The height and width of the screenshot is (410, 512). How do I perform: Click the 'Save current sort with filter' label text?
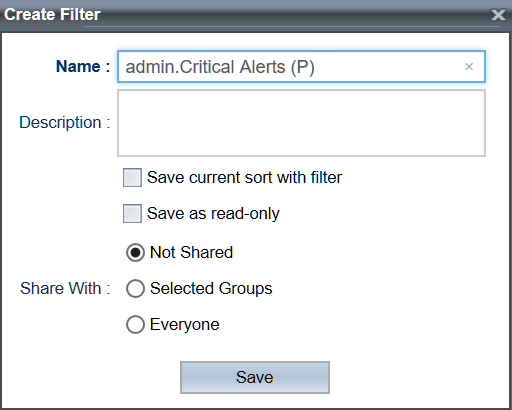click(244, 177)
